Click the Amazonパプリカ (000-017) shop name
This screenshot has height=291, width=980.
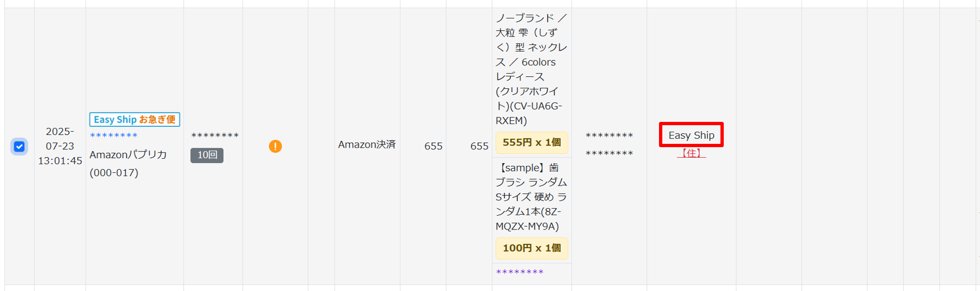pyautogui.click(x=128, y=164)
